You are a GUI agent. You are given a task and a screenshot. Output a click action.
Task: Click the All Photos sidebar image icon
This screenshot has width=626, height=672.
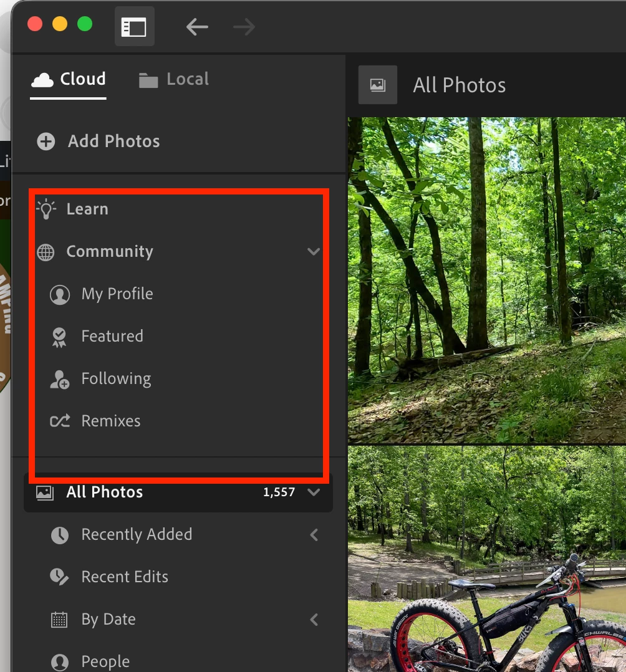click(x=45, y=493)
